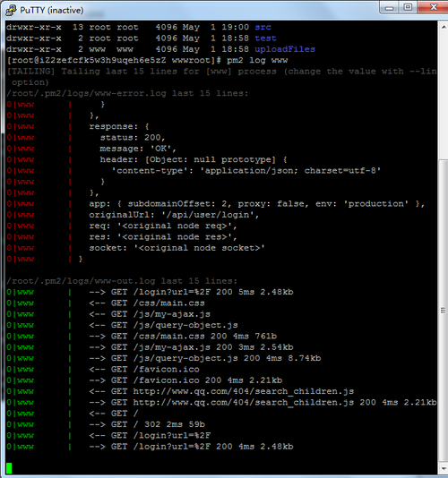Click the 'subdomainOffset: 2' app line
Viewport: 448px width, 478px height.
pyautogui.click(x=256, y=203)
